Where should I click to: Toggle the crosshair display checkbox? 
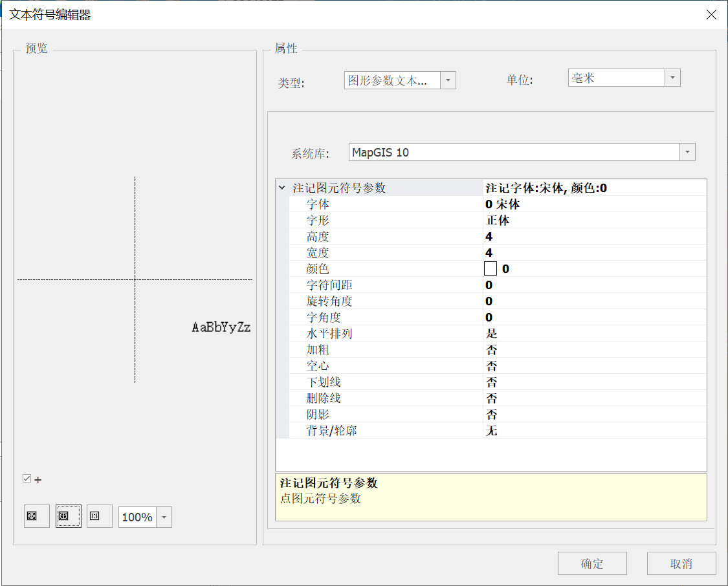click(x=27, y=479)
